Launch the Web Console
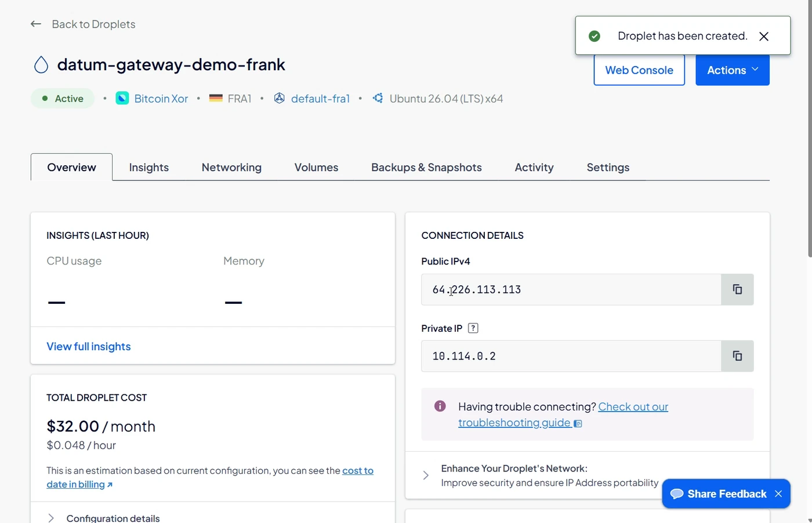Viewport: 812px width, 523px height. point(639,70)
